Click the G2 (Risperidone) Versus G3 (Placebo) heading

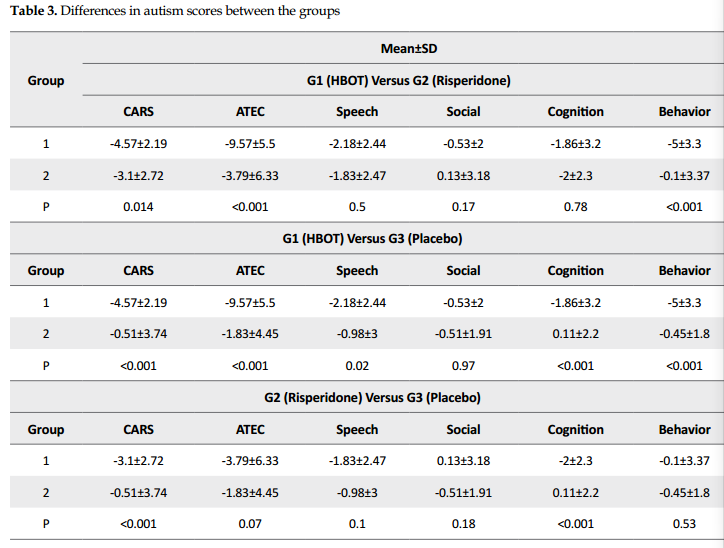(372, 397)
